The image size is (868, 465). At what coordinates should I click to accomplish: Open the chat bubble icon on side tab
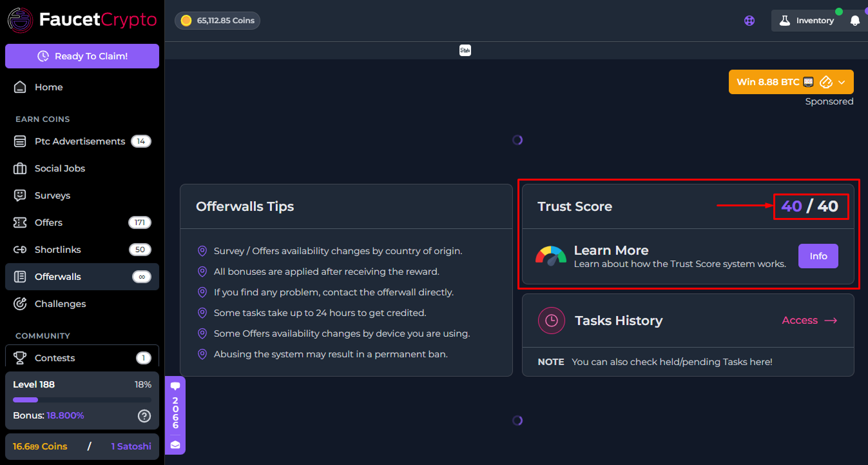(175, 386)
